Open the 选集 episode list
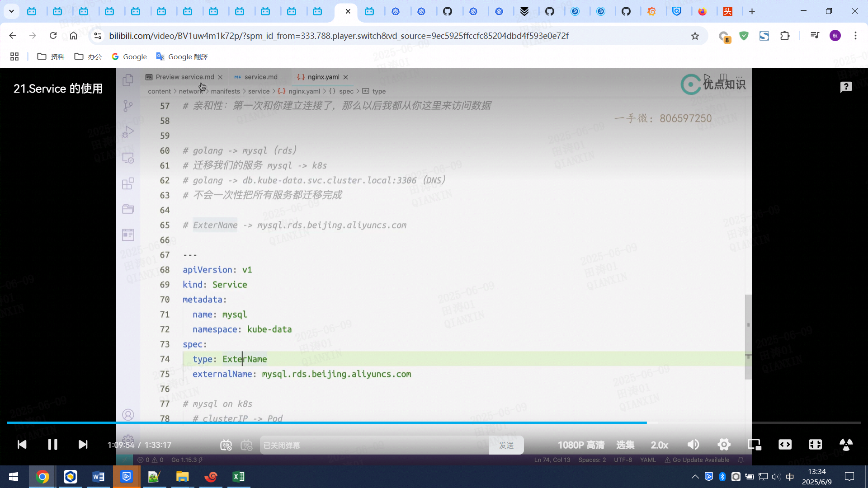Viewport: 868px width, 488px height. coord(625,445)
